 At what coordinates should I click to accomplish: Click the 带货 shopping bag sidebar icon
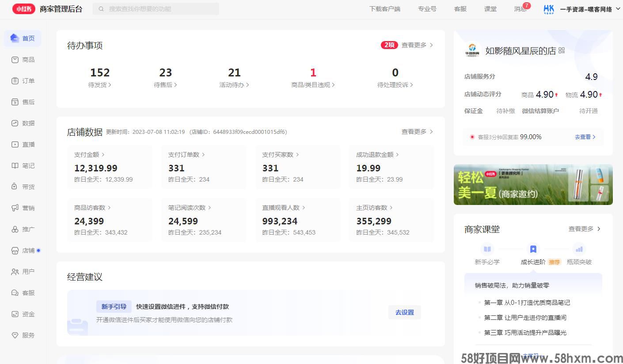[x=15, y=186]
